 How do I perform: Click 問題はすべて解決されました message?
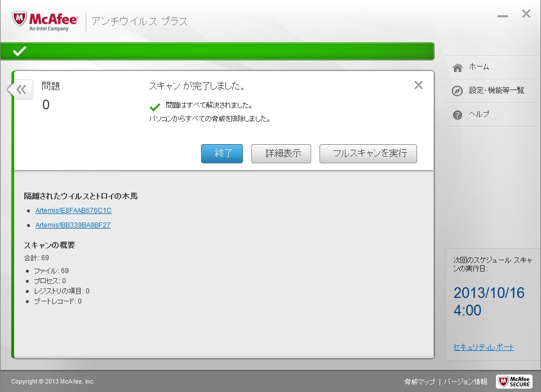(x=209, y=105)
